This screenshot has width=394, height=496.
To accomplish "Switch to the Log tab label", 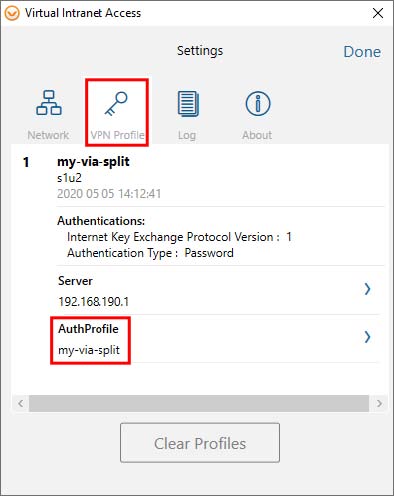I will 187,135.
